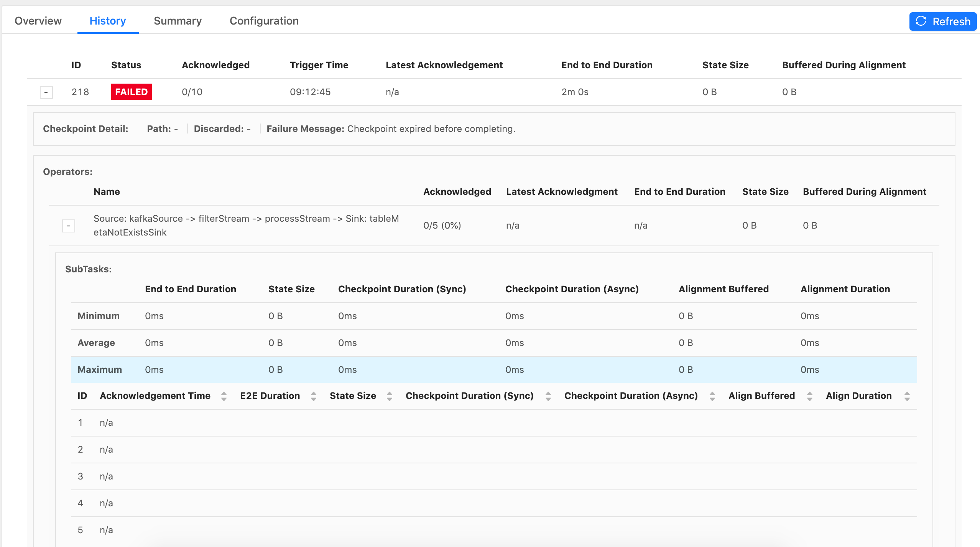
Task: Click the Maximum highlighted row
Action: click(494, 369)
